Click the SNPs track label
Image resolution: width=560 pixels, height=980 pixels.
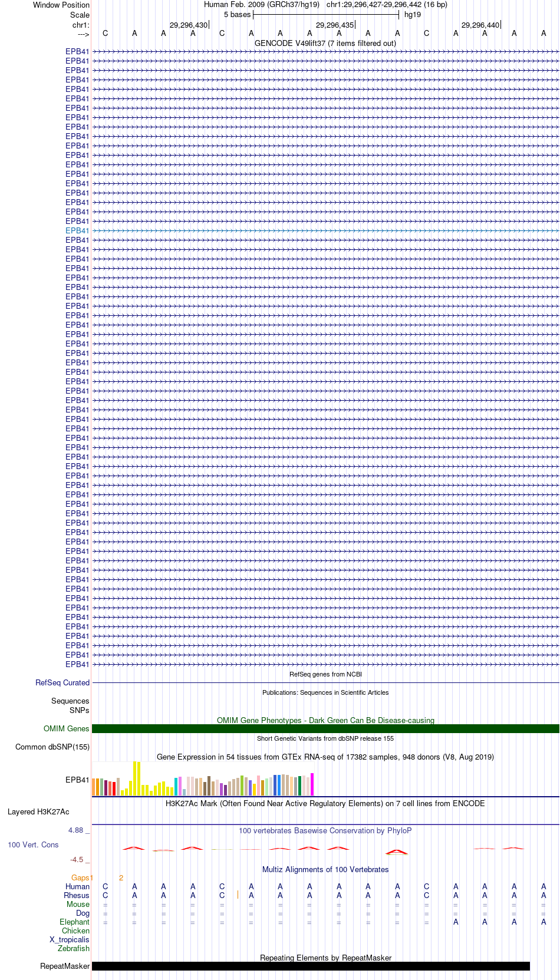pyautogui.click(x=80, y=710)
